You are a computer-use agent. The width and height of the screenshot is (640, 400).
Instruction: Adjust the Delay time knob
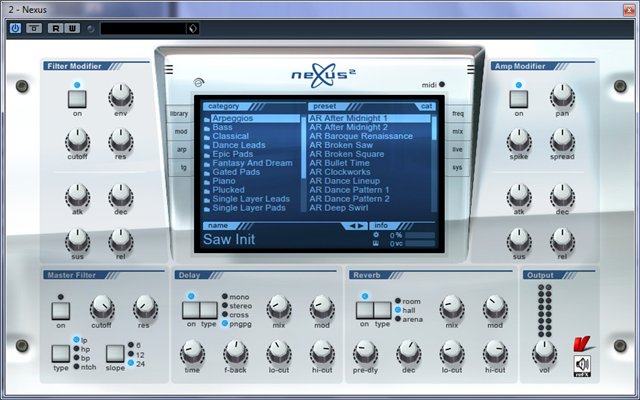click(192, 353)
